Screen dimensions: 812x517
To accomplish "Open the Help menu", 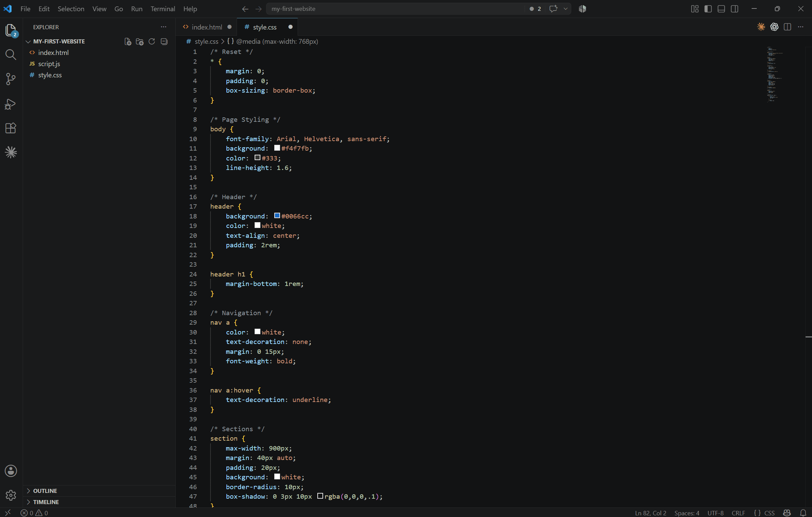I will point(190,9).
